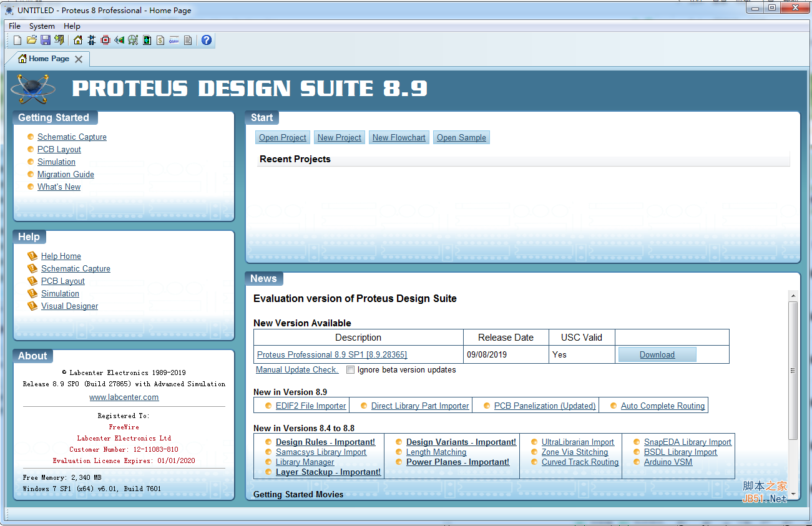Open the System menu

pos(41,26)
